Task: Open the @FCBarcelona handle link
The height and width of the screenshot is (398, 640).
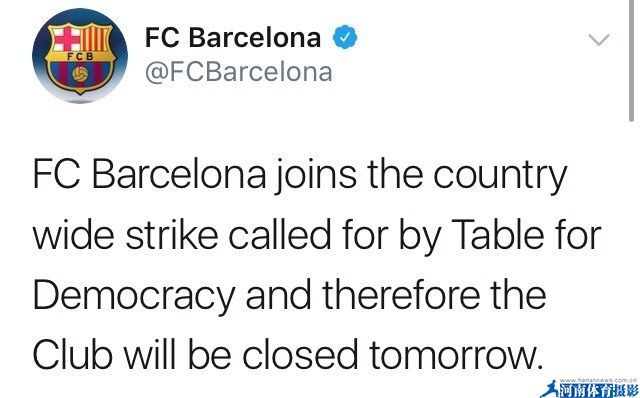Action: (x=239, y=72)
